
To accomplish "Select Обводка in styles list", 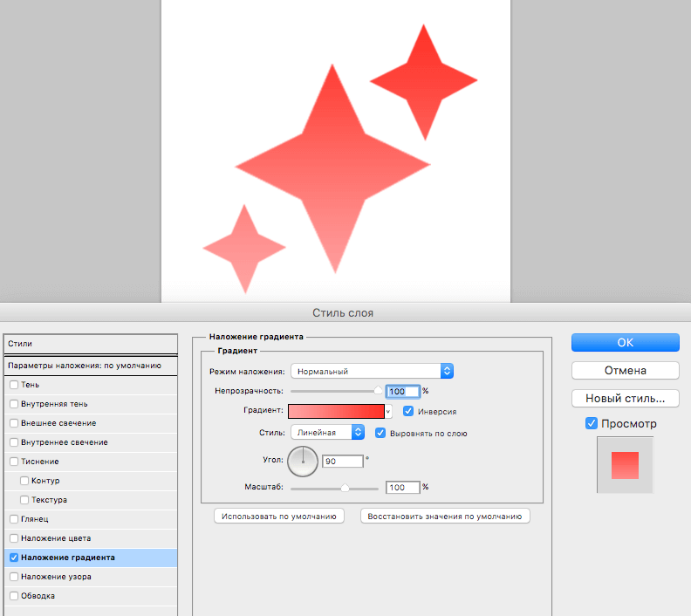I will [x=38, y=596].
